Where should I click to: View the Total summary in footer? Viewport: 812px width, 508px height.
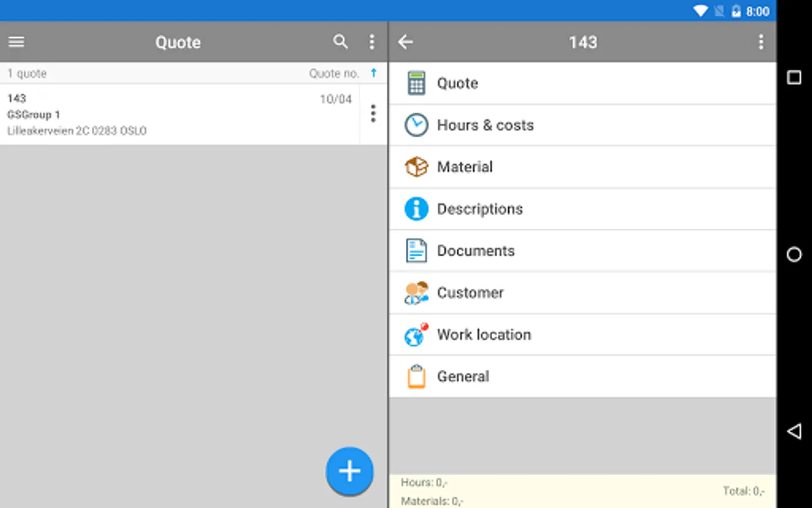point(744,491)
